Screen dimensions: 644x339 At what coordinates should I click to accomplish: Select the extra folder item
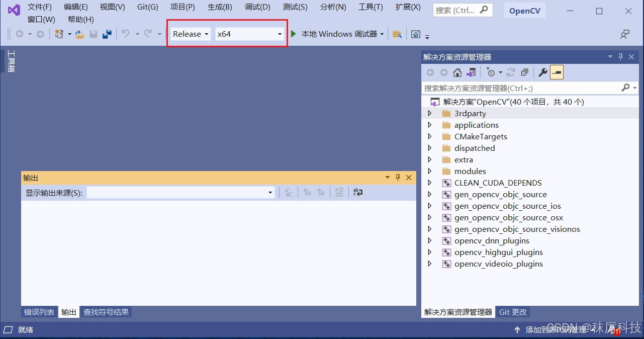click(464, 160)
